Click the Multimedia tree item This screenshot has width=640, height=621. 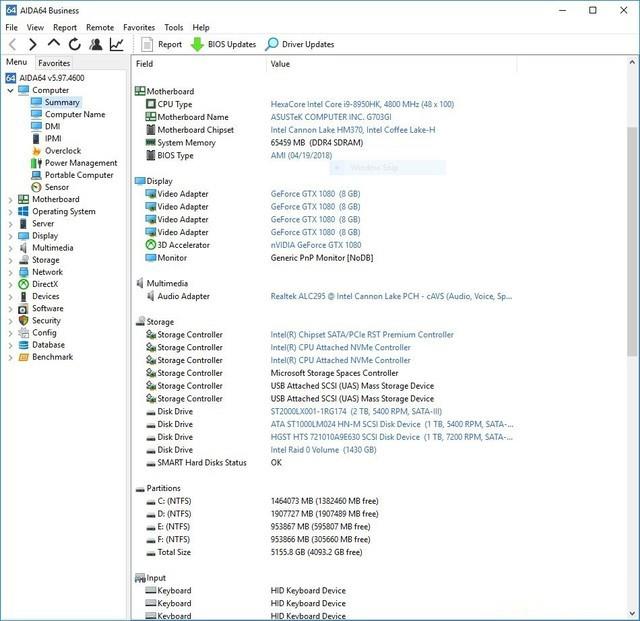53,248
